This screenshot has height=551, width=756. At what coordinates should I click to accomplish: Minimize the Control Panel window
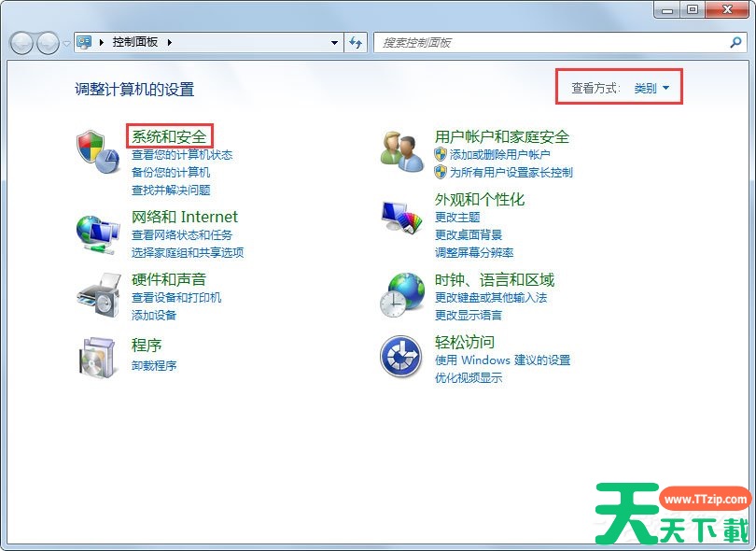[667, 9]
